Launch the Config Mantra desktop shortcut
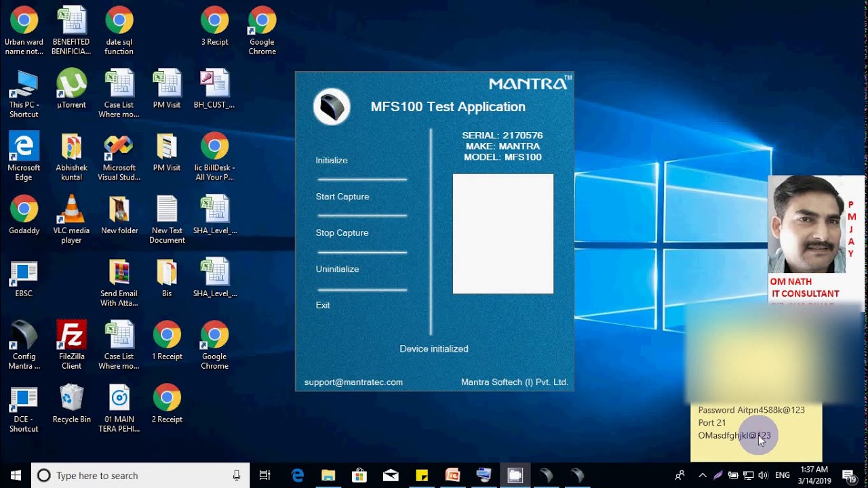 click(24, 346)
